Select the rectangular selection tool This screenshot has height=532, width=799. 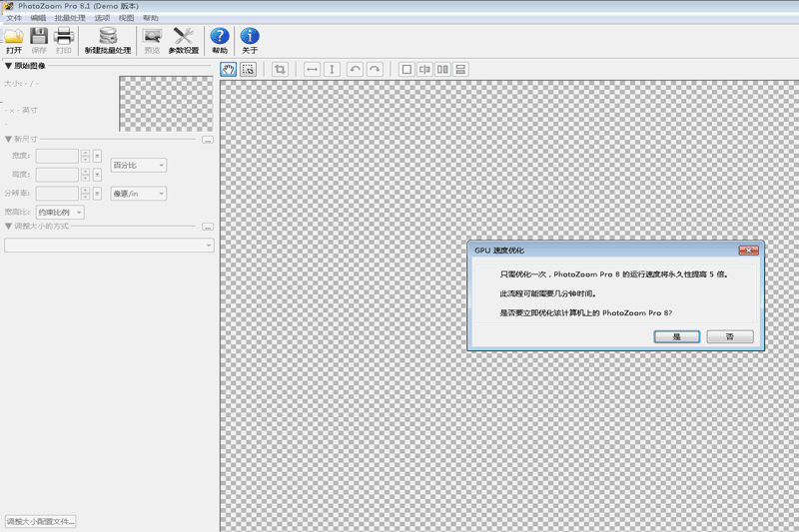click(x=248, y=69)
